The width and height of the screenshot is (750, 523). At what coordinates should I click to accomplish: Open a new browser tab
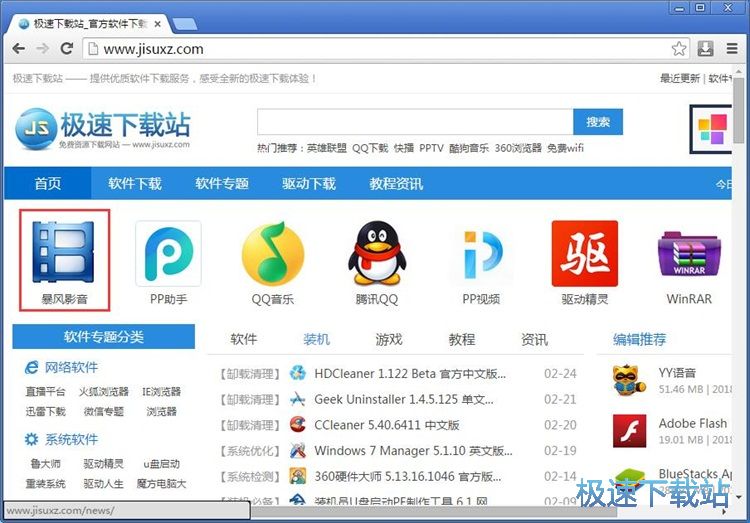[185, 24]
